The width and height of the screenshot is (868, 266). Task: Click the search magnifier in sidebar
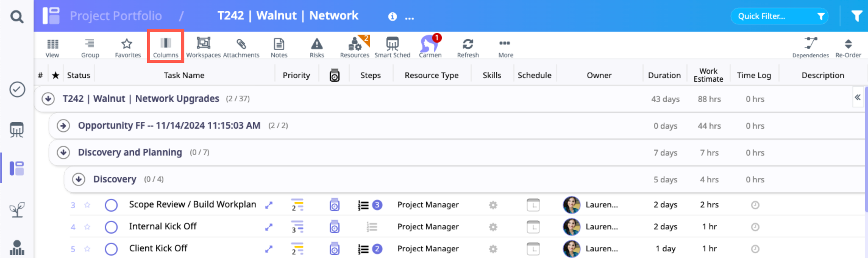17,16
